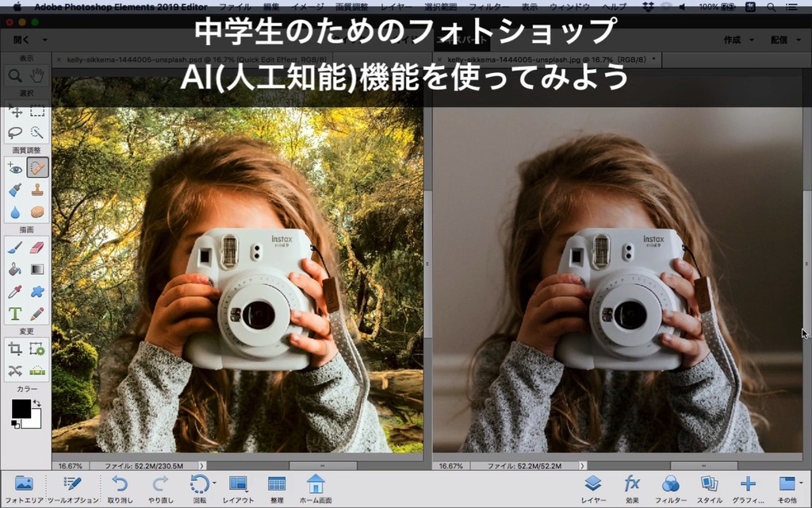Expand left document status info arrow
This screenshot has width=812, height=508.
coord(202,465)
